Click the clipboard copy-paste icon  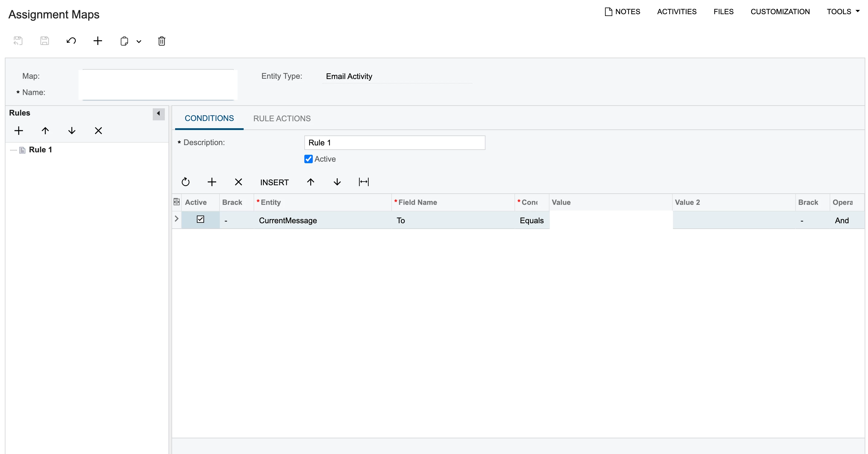pos(124,41)
